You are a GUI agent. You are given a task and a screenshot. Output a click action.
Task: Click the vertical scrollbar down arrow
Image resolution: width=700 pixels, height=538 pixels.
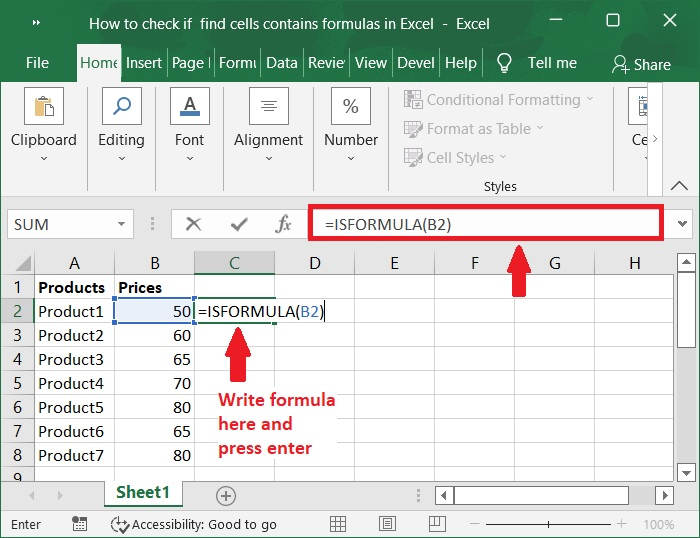pos(686,472)
